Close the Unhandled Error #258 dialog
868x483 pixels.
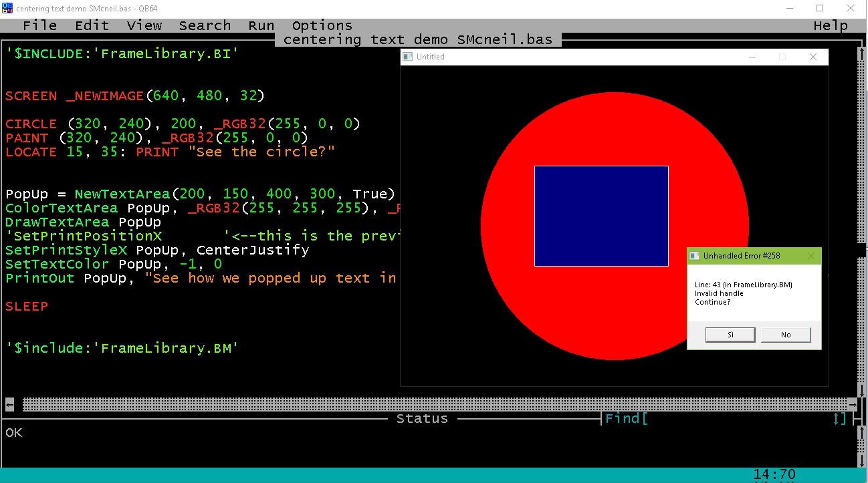click(811, 256)
